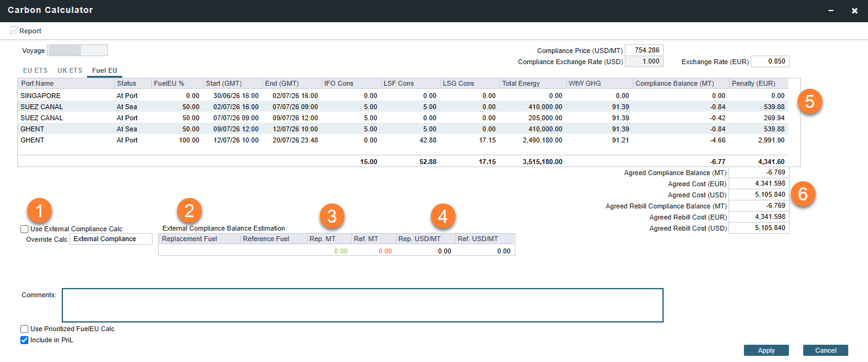Screen dimensions: 868x362
Task: Switch to the EU ETS tab
Action: [x=35, y=70]
